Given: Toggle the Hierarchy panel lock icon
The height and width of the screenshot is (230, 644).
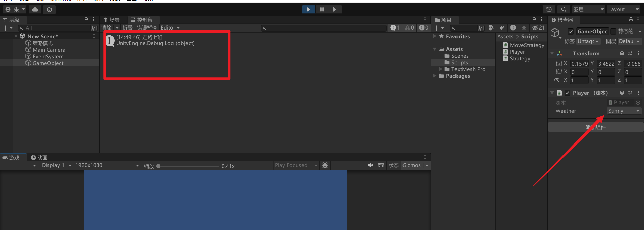Looking at the screenshot, I should click(86, 20).
